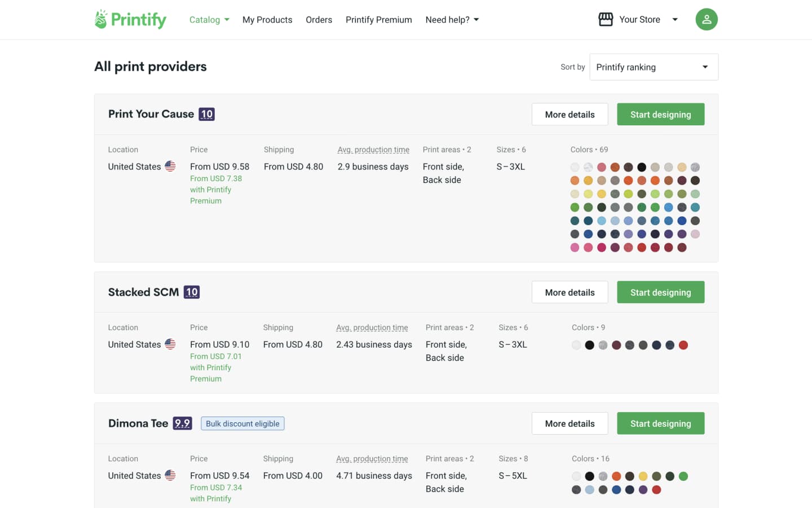Click Stacked SCM provider name
The width and height of the screenshot is (812, 508).
coord(143,292)
